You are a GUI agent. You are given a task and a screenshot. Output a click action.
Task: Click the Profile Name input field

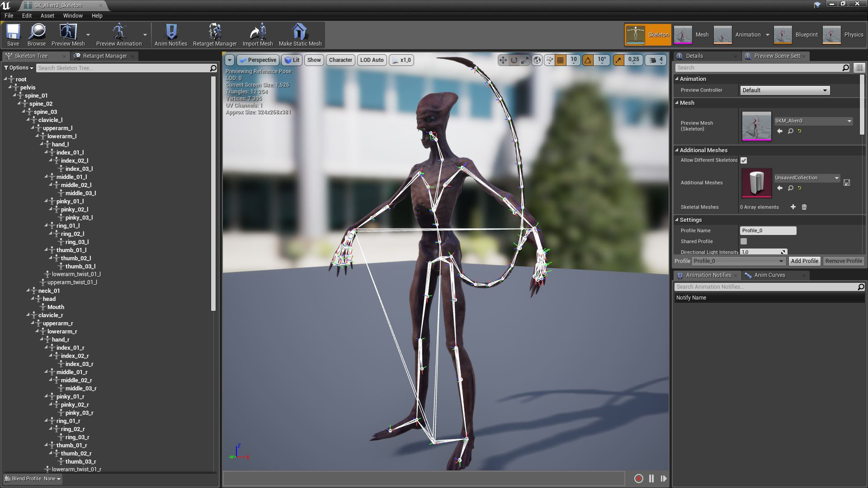pos(768,230)
